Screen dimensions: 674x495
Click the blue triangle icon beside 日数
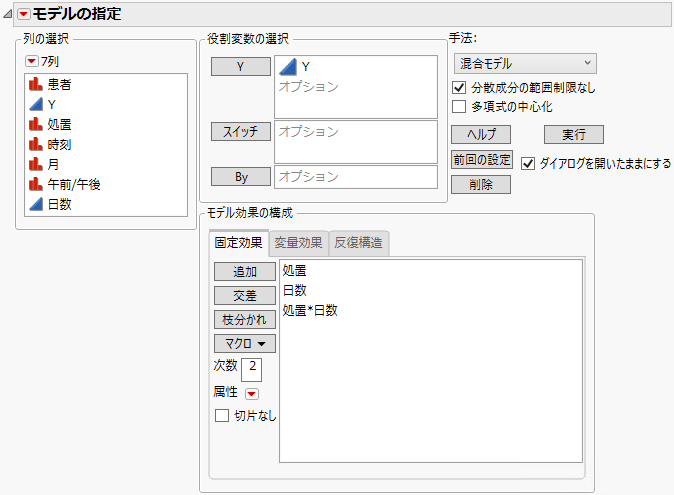[x=35, y=205]
